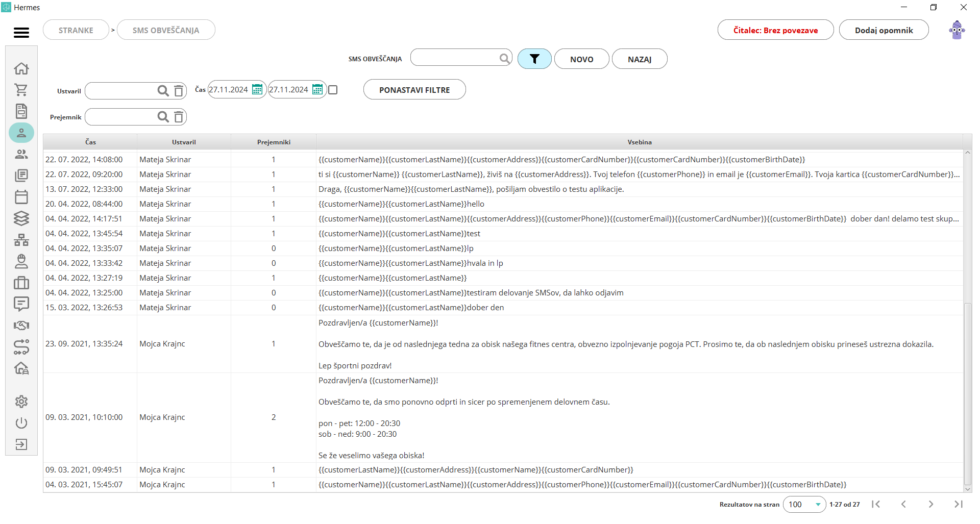Go to first page of results

coord(876,504)
